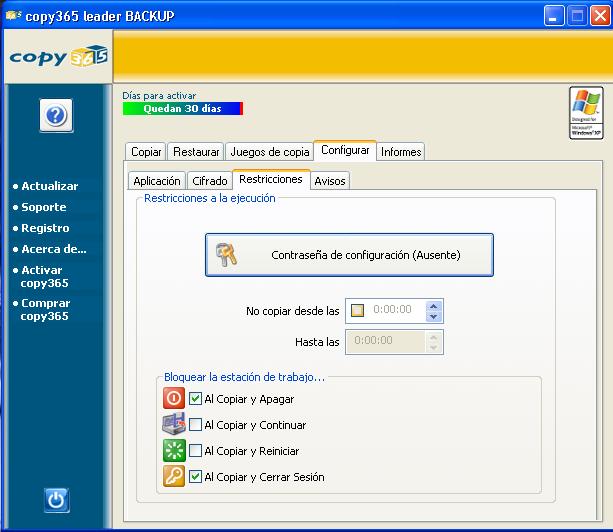This screenshot has height=532, width=613.
Task: Uncheck Al Copiar y Apagar
Action: tap(195, 398)
